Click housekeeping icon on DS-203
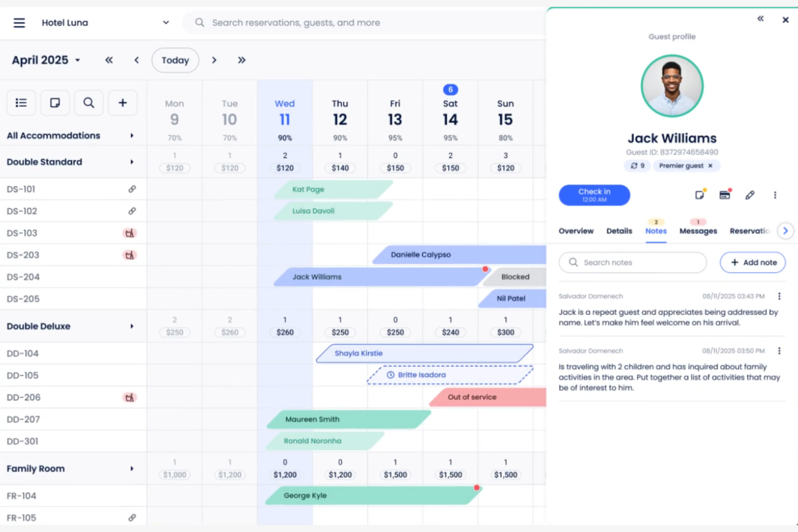This screenshot has width=798, height=532. click(129, 255)
